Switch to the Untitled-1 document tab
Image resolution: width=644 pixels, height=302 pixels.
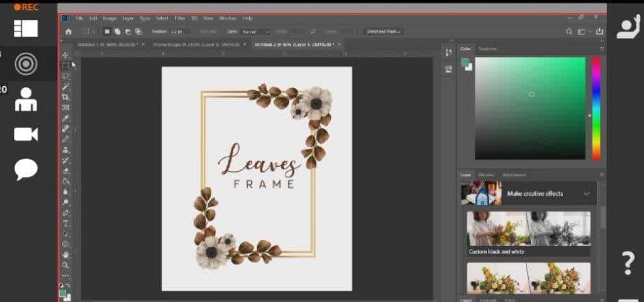107,44
